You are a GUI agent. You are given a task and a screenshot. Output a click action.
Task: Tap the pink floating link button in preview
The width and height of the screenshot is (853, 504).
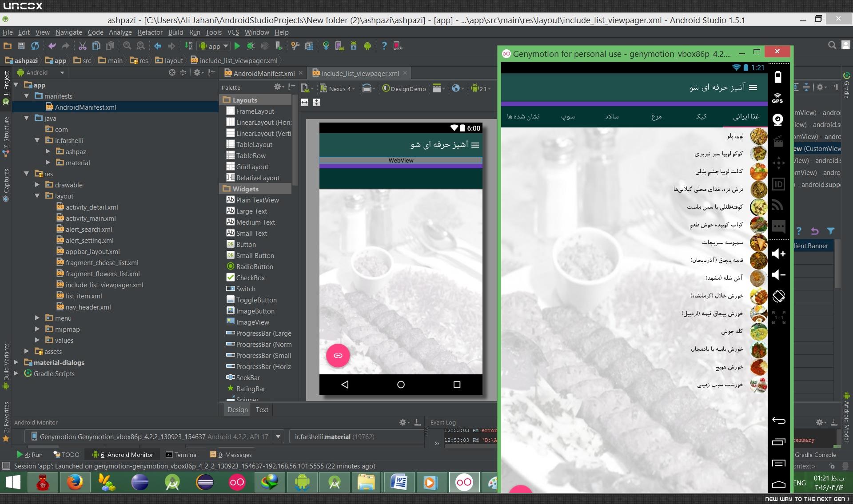click(x=338, y=356)
